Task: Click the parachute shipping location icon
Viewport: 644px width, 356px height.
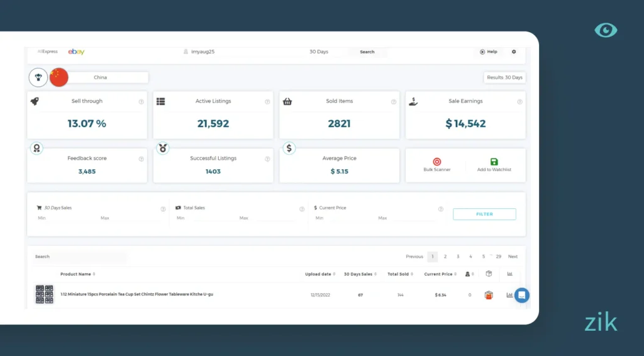Action: pos(38,77)
